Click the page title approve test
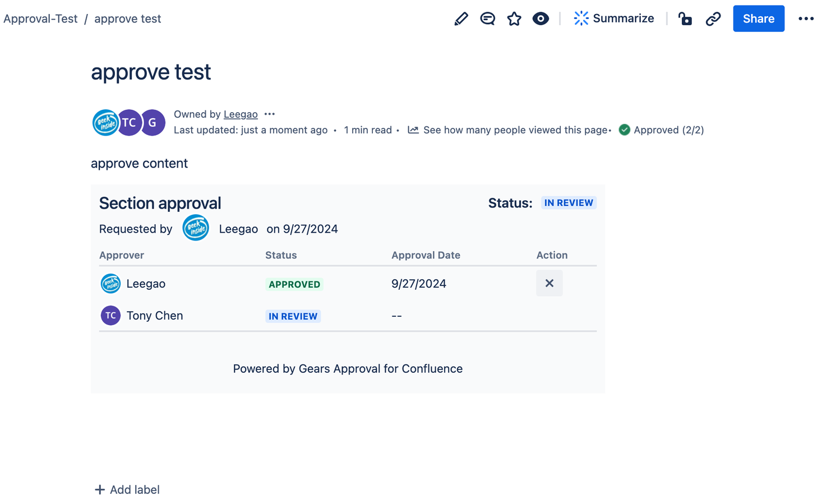 tap(151, 72)
